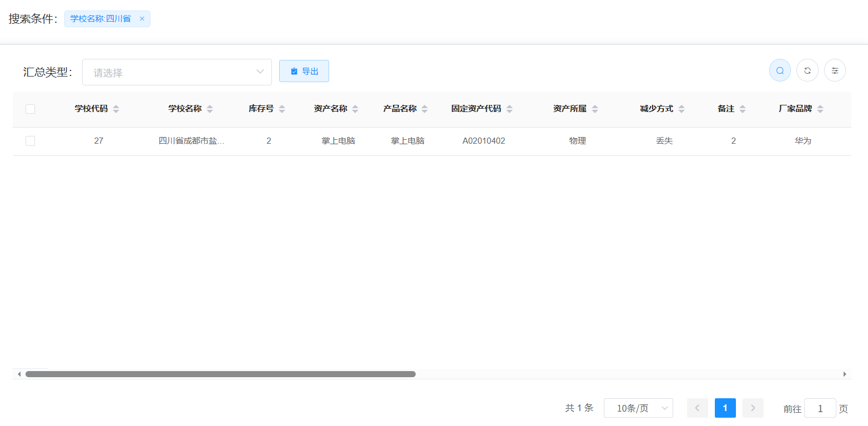Sort by 厂家品牌 column arrows
The width and height of the screenshot is (868, 426).
[x=820, y=109]
